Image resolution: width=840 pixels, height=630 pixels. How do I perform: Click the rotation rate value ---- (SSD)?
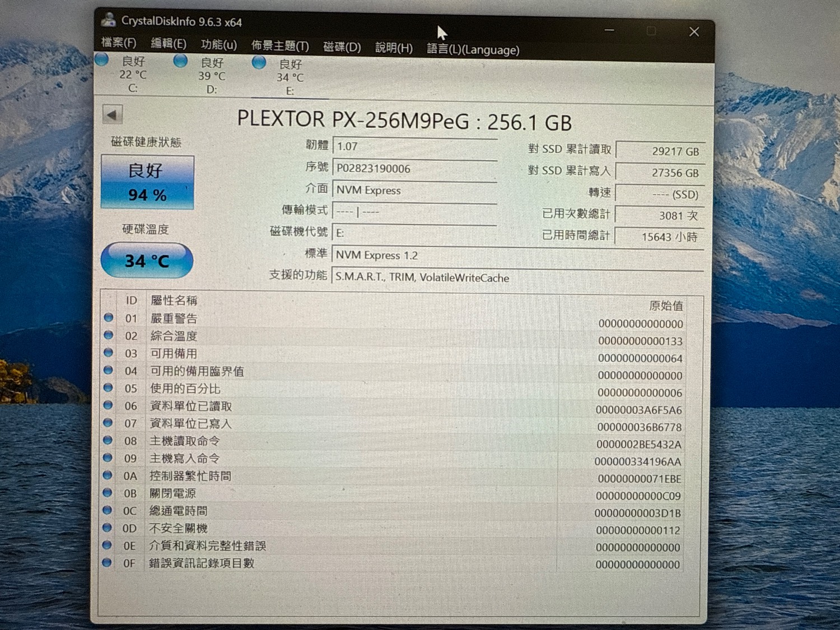[x=660, y=194]
